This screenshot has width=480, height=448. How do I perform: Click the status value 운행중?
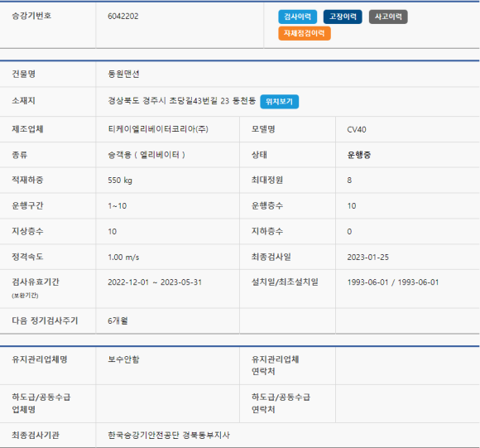(359, 155)
